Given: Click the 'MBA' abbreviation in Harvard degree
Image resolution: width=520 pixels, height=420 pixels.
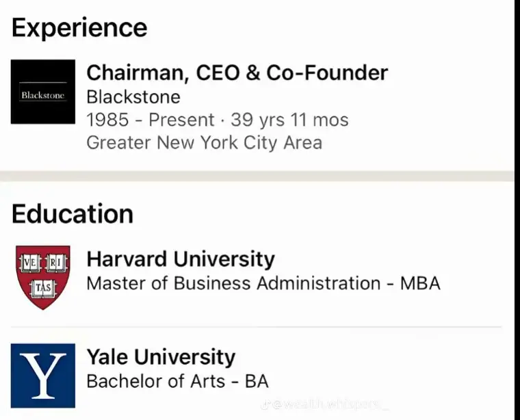Looking at the screenshot, I should point(420,283).
